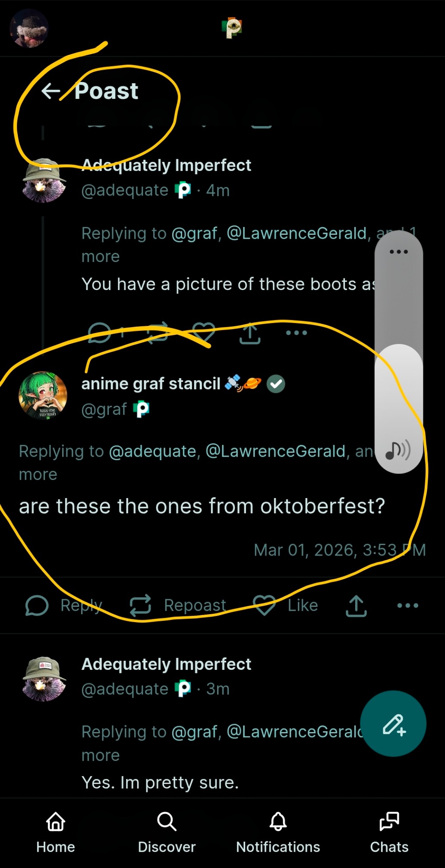Open the more menu on the boots post

tap(297, 333)
